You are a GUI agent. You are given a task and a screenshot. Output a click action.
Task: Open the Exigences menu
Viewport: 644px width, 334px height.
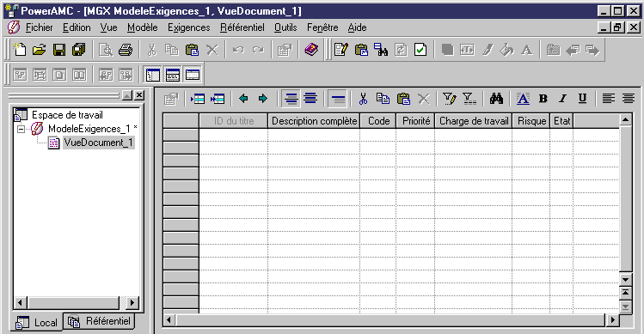189,27
